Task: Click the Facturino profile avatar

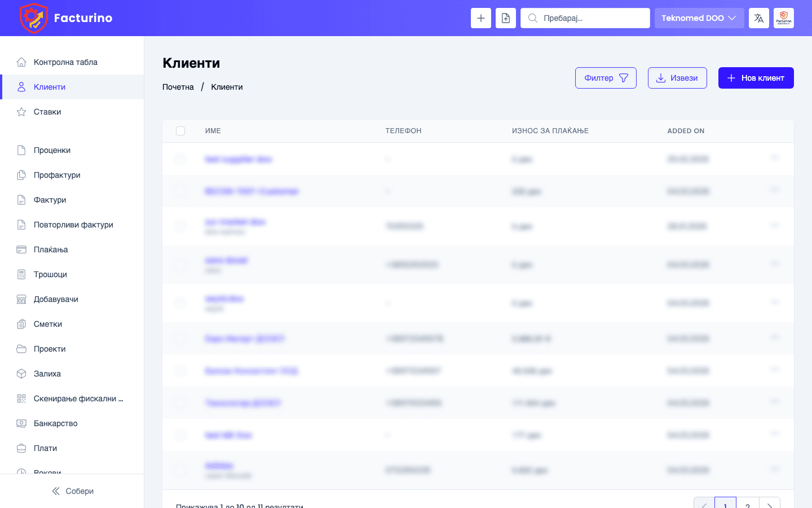Action: (783, 18)
